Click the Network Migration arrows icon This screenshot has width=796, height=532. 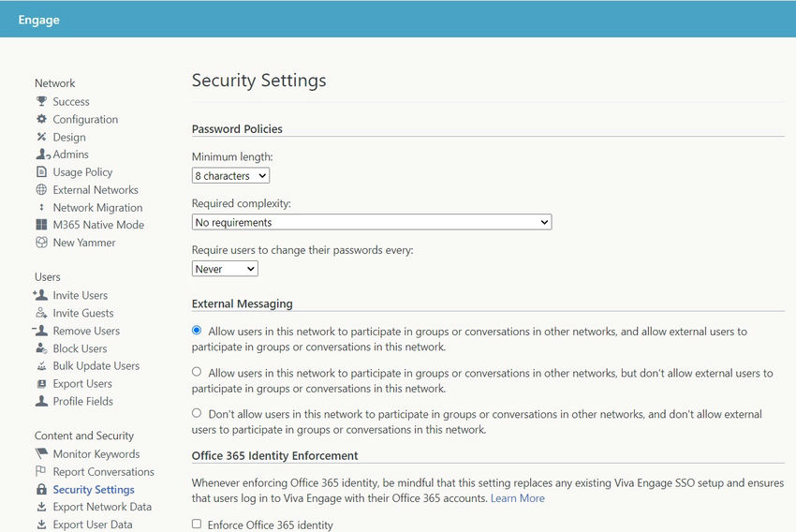(x=41, y=207)
